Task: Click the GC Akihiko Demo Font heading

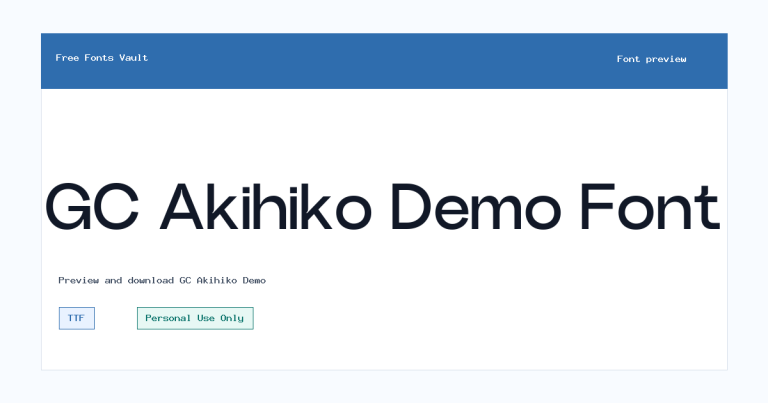Action: 382,207
